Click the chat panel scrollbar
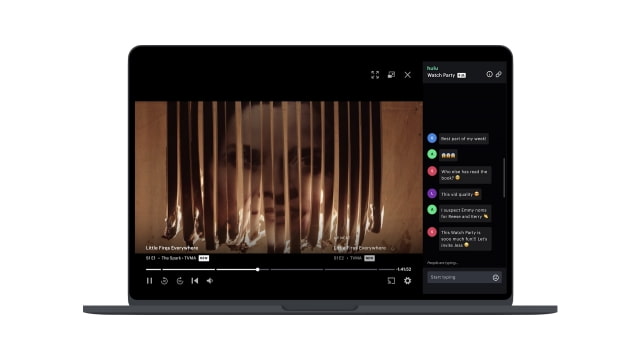Screen dimensions: 640x360 pos(504,178)
